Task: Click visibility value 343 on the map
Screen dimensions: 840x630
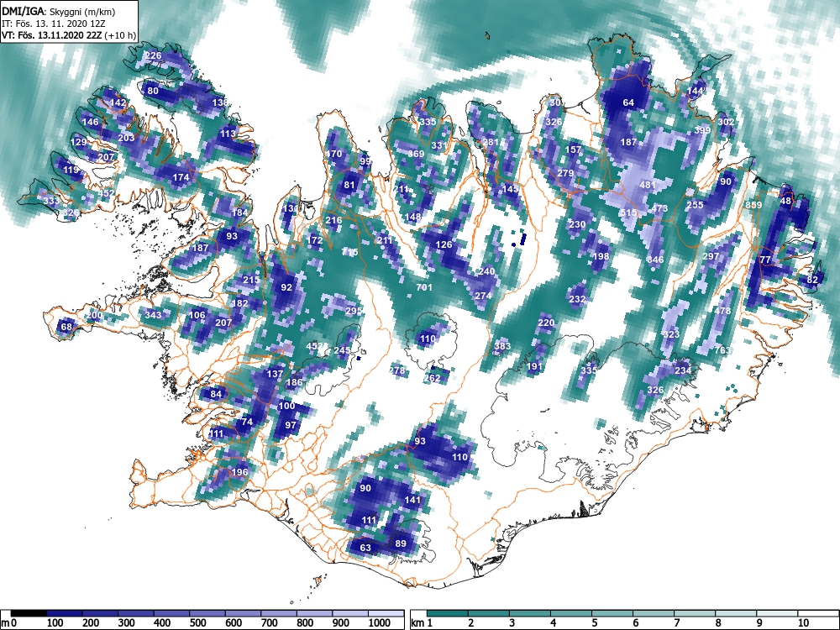Action: [153, 314]
